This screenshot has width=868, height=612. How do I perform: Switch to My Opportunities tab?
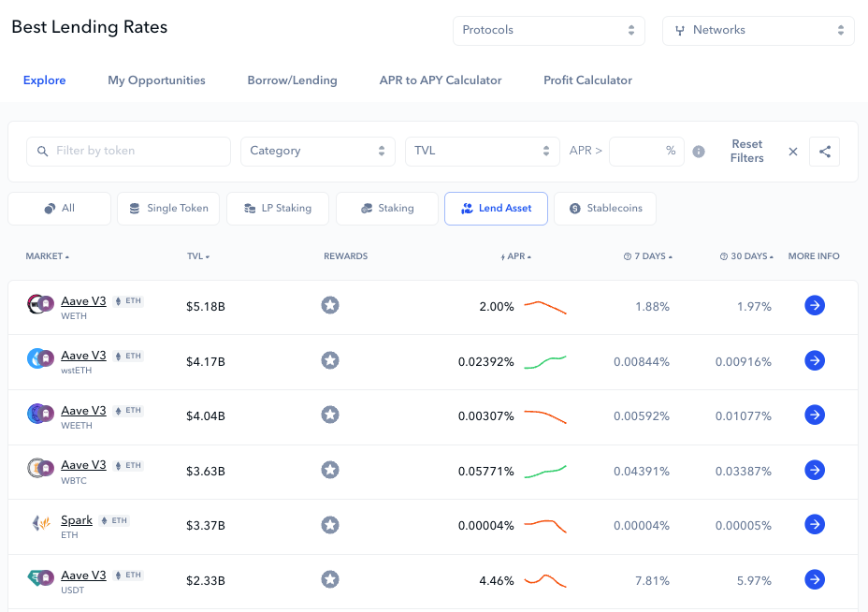tap(156, 80)
